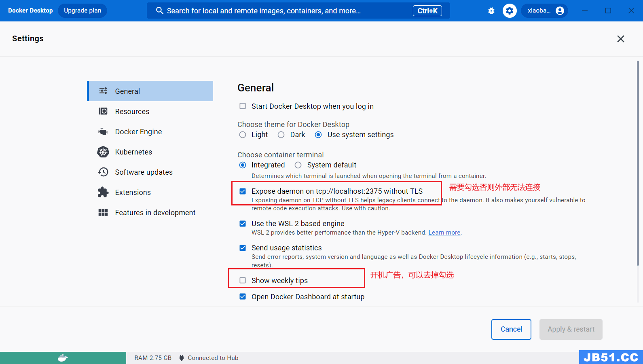The height and width of the screenshot is (364, 643).
Task: Click the Docker Engine whale icon
Action: tap(103, 131)
